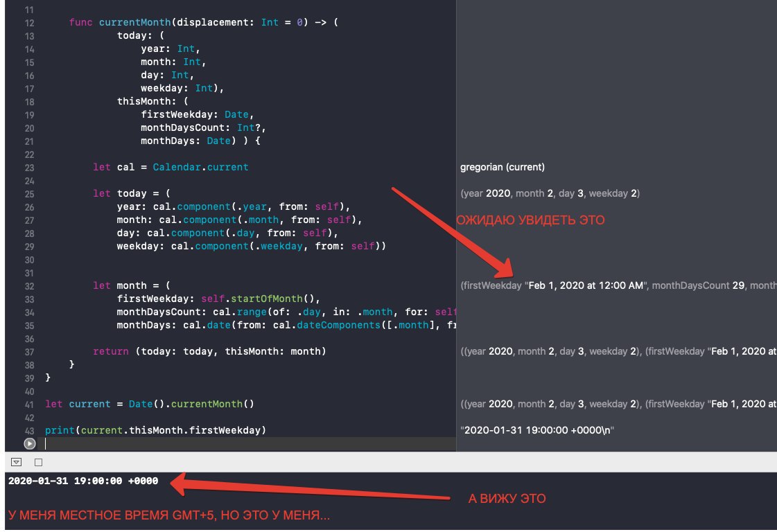Click console output '2020-01-31 19:00:00 +0000'
The height and width of the screenshot is (532, 777).
coord(83,481)
